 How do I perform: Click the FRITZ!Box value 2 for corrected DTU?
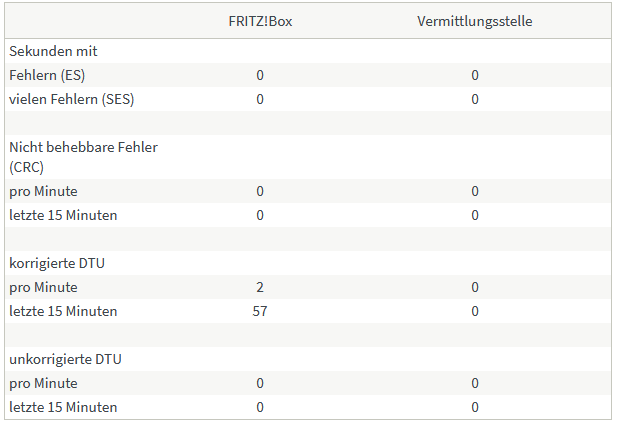(x=260, y=287)
